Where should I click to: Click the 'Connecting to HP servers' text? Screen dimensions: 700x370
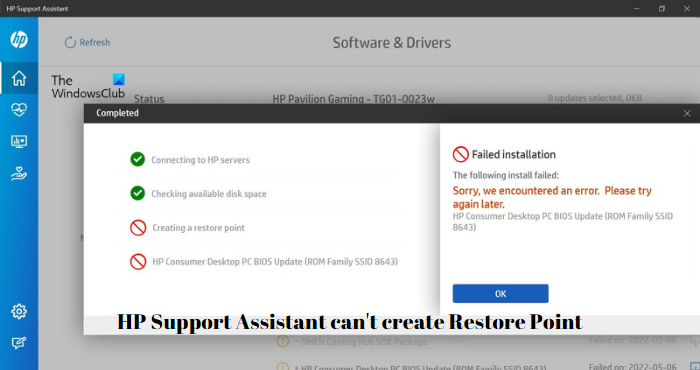tap(200, 160)
